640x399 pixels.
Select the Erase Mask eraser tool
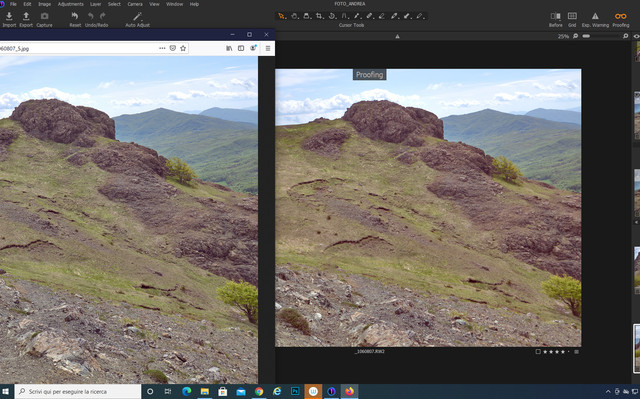click(382, 16)
